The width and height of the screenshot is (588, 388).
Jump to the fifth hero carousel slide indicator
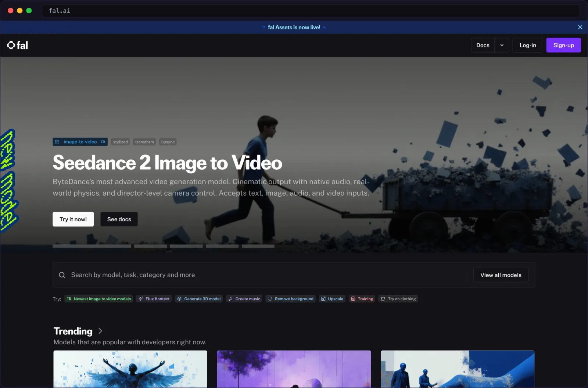click(x=258, y=246)
